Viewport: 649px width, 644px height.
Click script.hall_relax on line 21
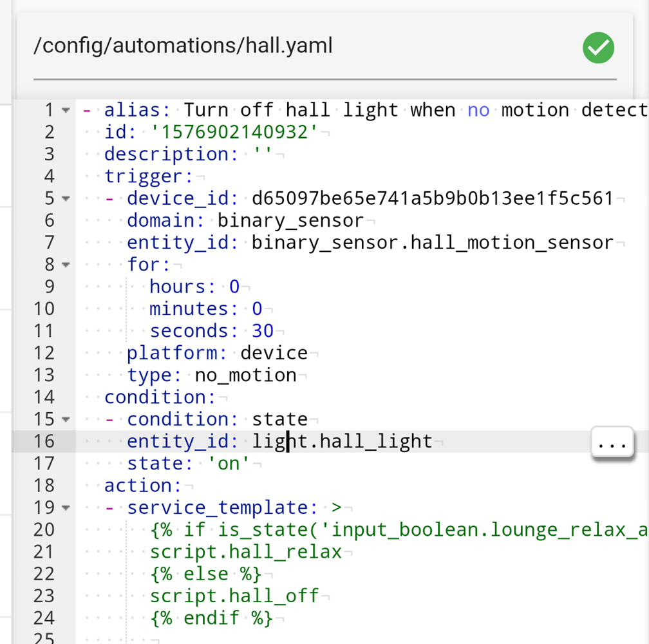click(x=246, y=551)
